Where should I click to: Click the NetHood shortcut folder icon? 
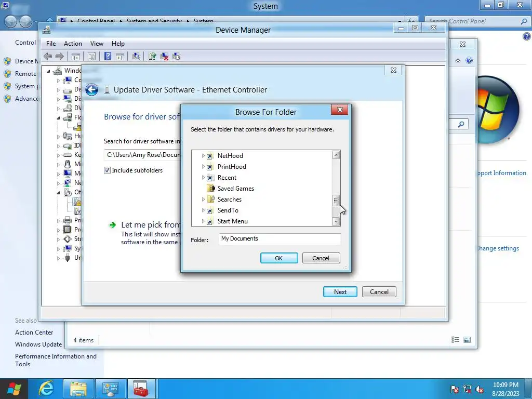(210, 156)
